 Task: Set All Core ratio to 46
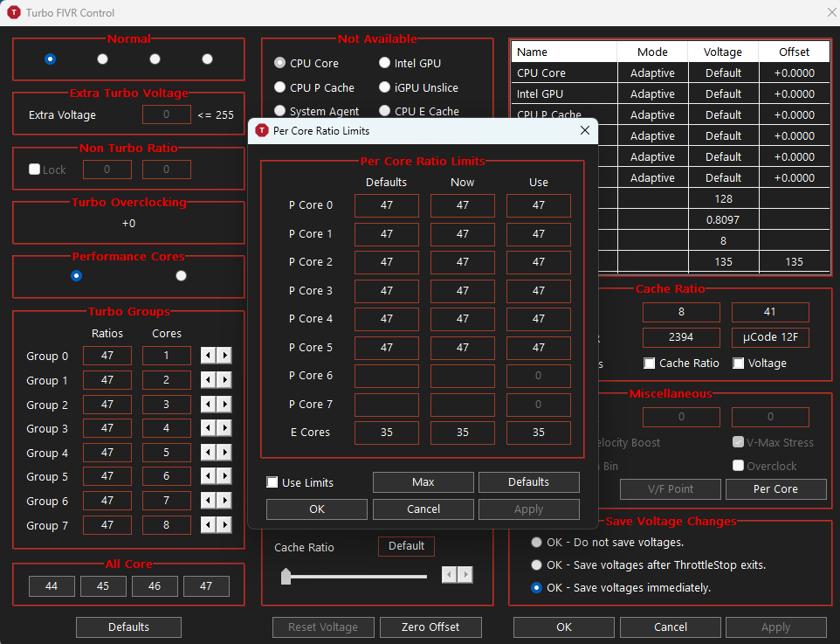pos(155,586)
